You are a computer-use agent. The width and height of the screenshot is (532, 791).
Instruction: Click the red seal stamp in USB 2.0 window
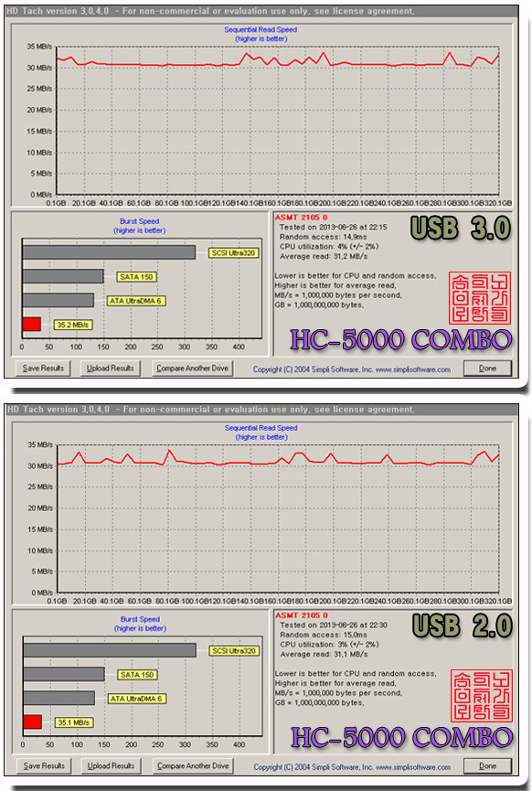481,696
